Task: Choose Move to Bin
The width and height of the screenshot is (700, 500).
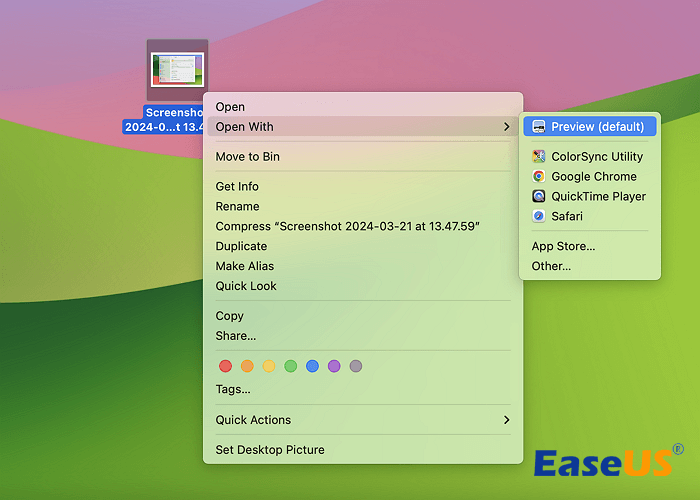Action: pyautogui.click(x=363, y=157)
